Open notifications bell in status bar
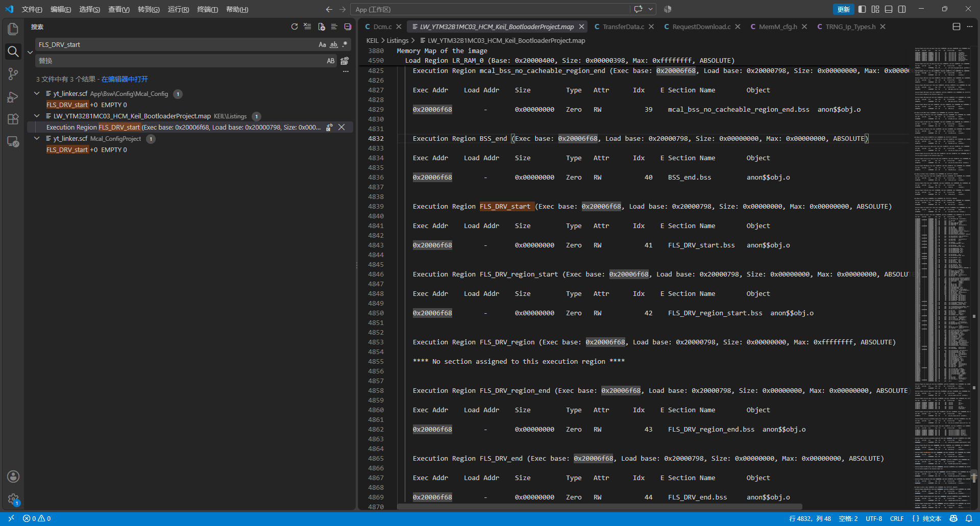 coord(969,518)
